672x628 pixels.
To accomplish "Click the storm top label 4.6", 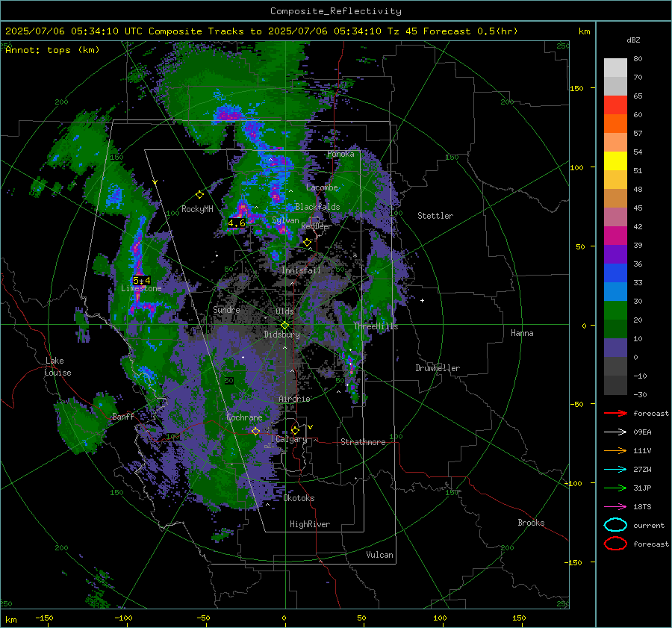I will [x=237, y=223].
